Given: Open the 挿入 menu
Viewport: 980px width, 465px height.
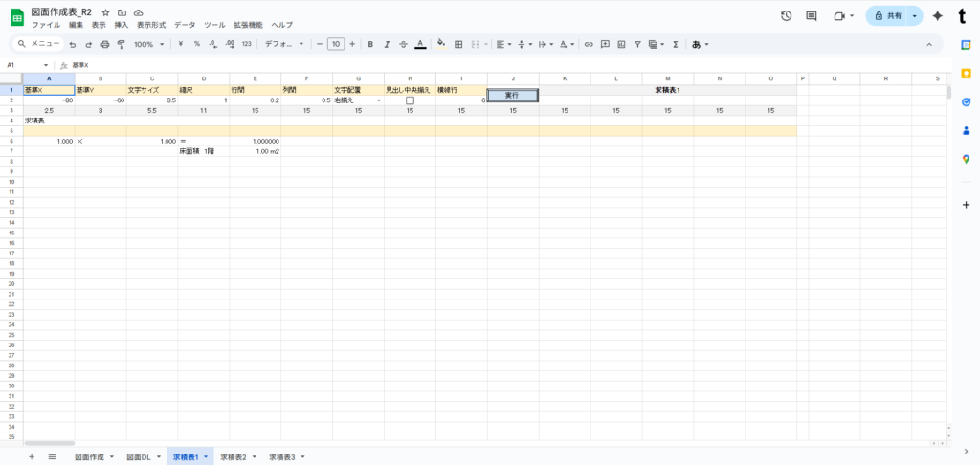Looking at the screenshot, I should (x=122, y=25).
